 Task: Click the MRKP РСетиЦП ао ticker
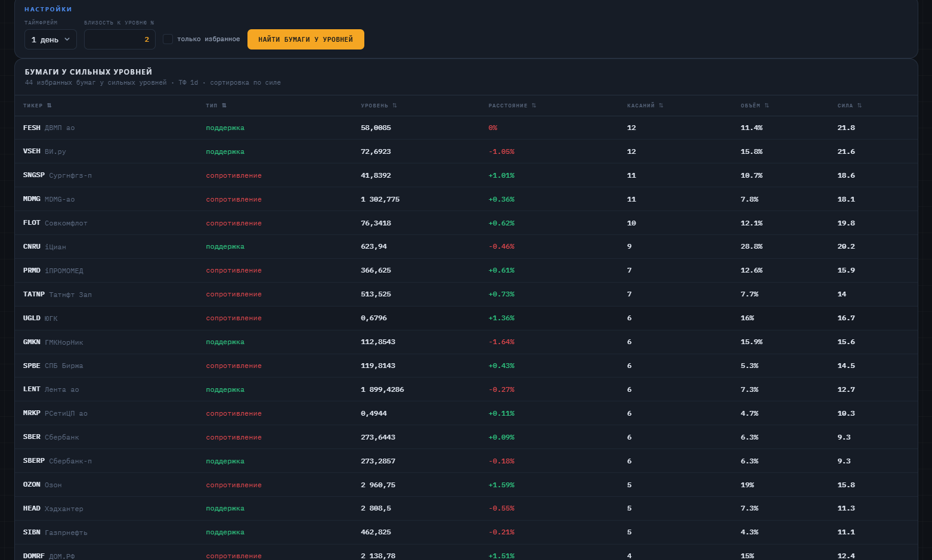point(55,413)
